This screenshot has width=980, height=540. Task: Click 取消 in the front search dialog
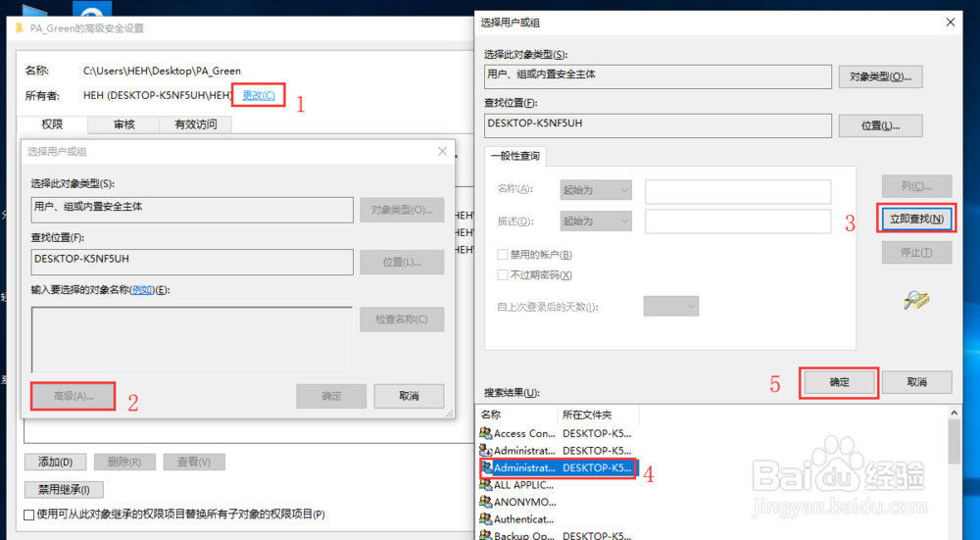(x=917, y=382)
